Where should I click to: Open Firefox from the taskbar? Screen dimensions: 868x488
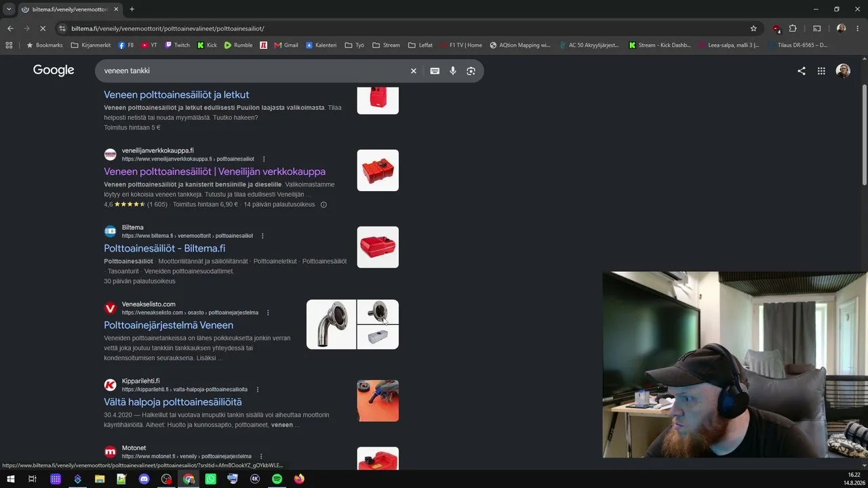(299, 479)
